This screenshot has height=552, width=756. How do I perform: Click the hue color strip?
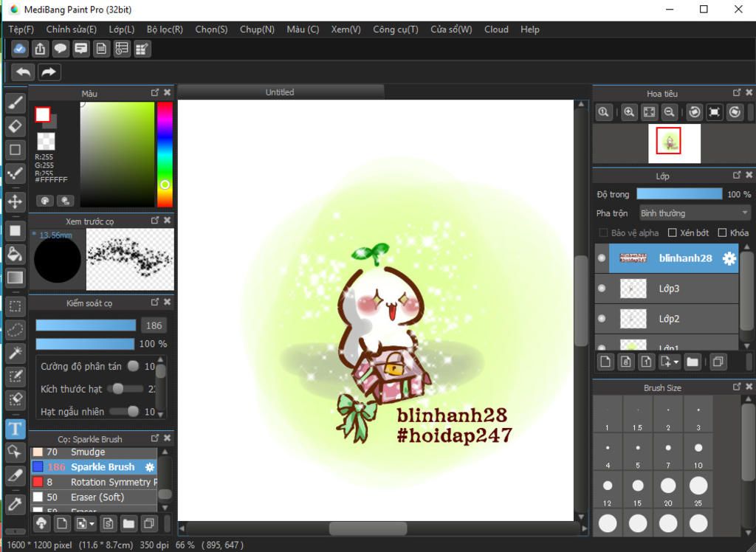(x=165, y=154)
